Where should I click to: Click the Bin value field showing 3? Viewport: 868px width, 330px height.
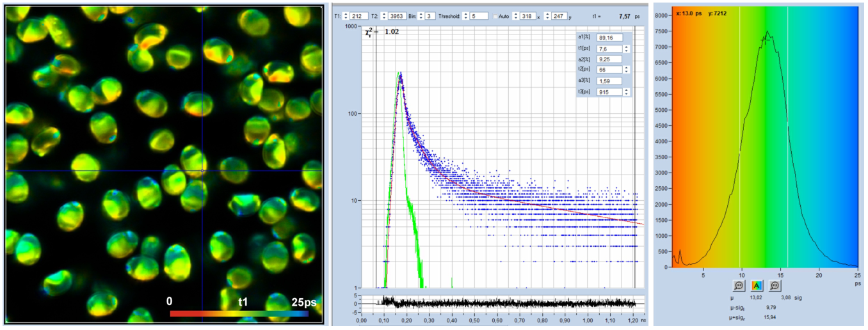(x=430, y=16)
